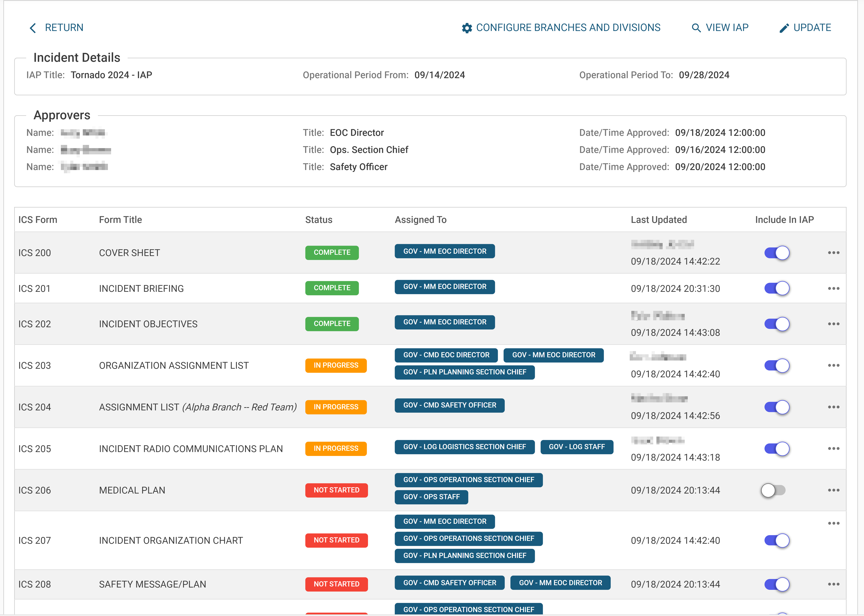Image resolution: width=864 pixels, height=616 pixels.
Task: Click the gear icon for Configure Branches
Action: [x=467, y=28]
